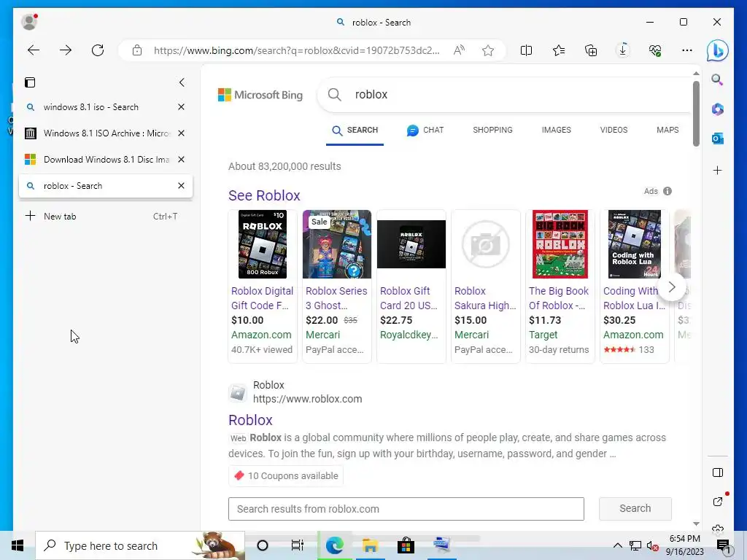
Task: Open the Roblox main result title
Action: point(250,420)
